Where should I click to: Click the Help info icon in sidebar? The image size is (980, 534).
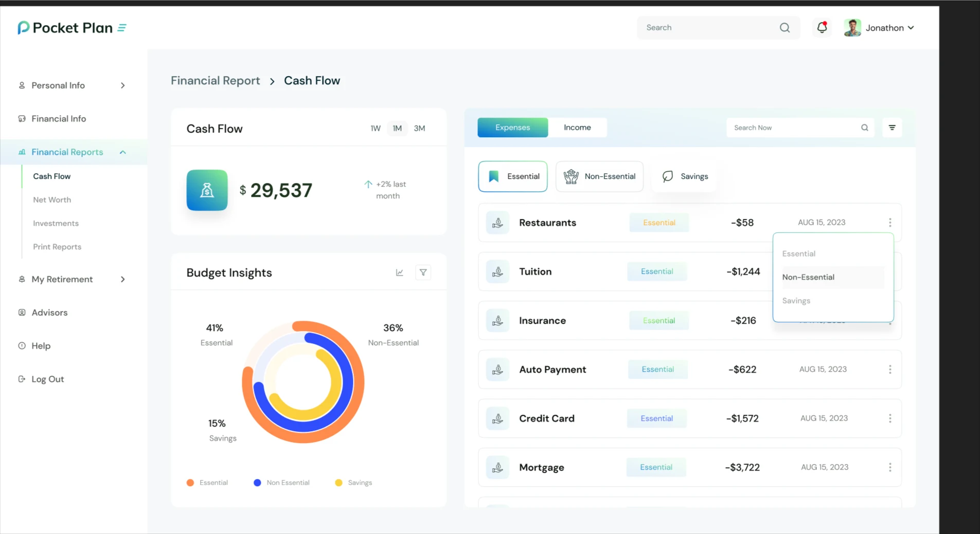tap(22, 346)
